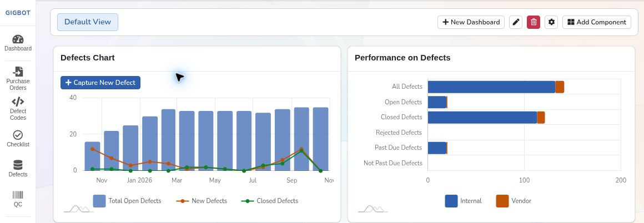Image resolution: width=644 pixels, height=223 pixels.
Task: Click the bar above Sep label
Action: (301, 139)
